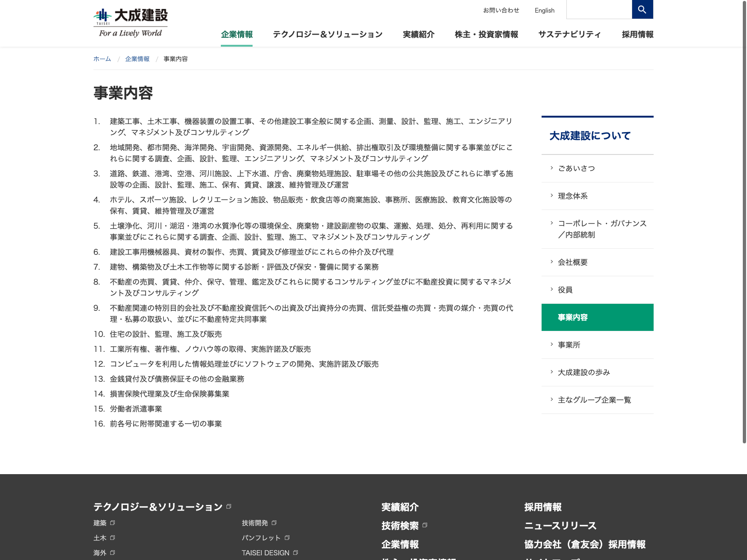747x560 pixels.
Task: Open 会社概要 sidebar entry
Action: [572, 262]
